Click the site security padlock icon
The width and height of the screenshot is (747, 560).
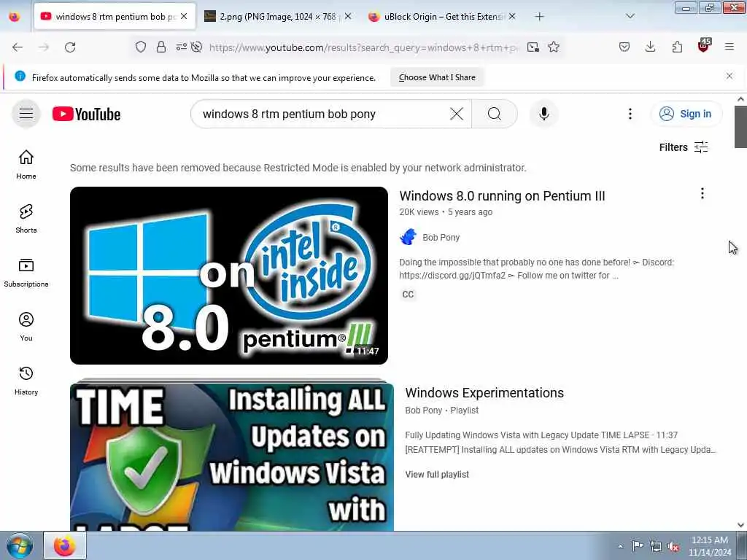point(161,47)
